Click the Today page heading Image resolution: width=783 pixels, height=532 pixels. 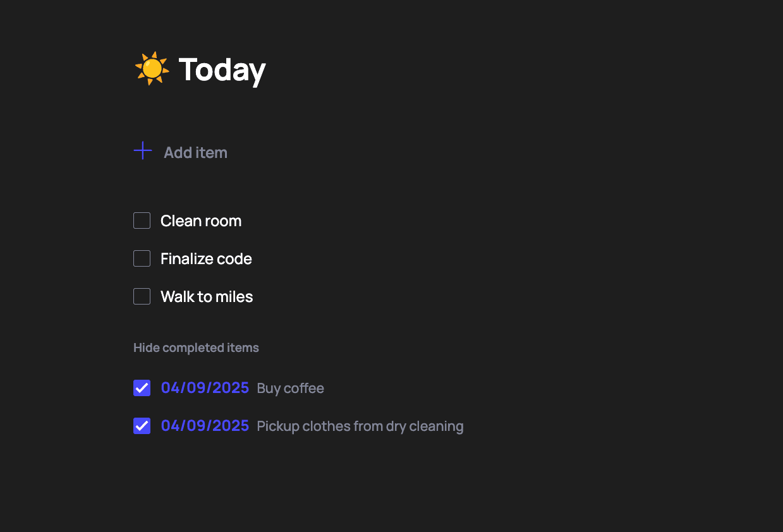point(222,70)
